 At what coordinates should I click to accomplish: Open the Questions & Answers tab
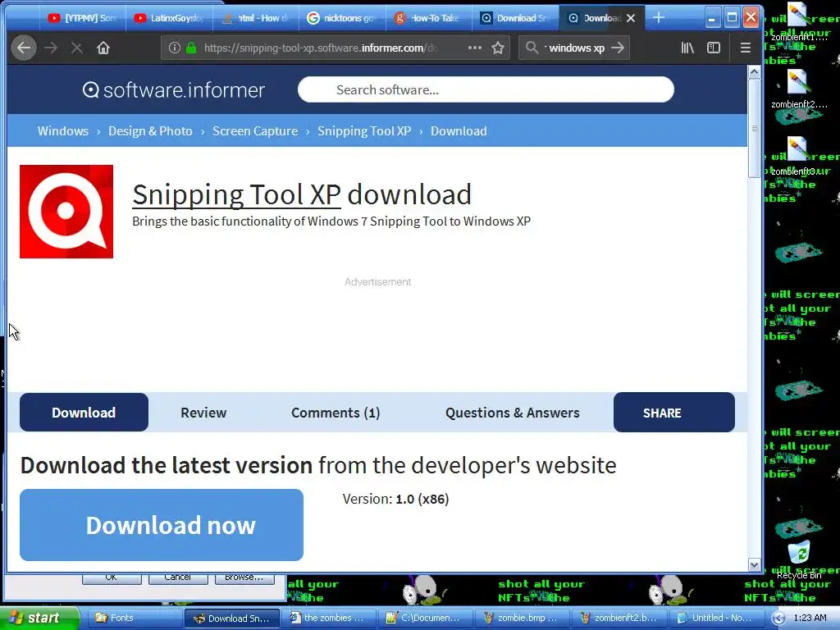pyautogui.click(x=513, y=413)
